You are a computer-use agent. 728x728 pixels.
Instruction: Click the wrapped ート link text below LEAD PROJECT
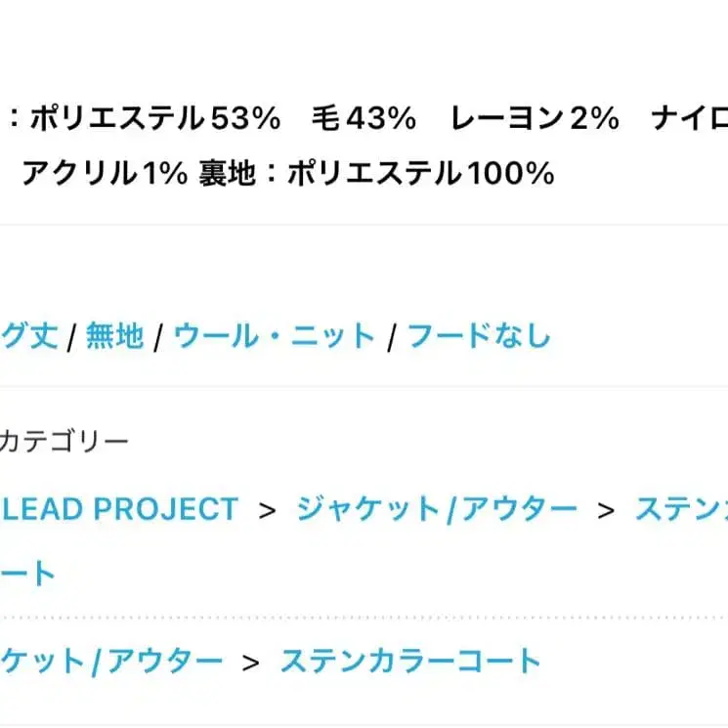tap(28, 574)
